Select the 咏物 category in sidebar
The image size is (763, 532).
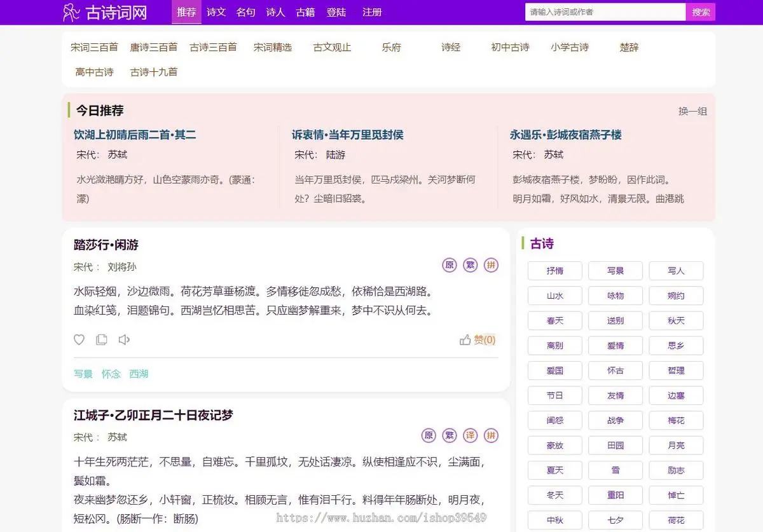click(x=615, y=296)
